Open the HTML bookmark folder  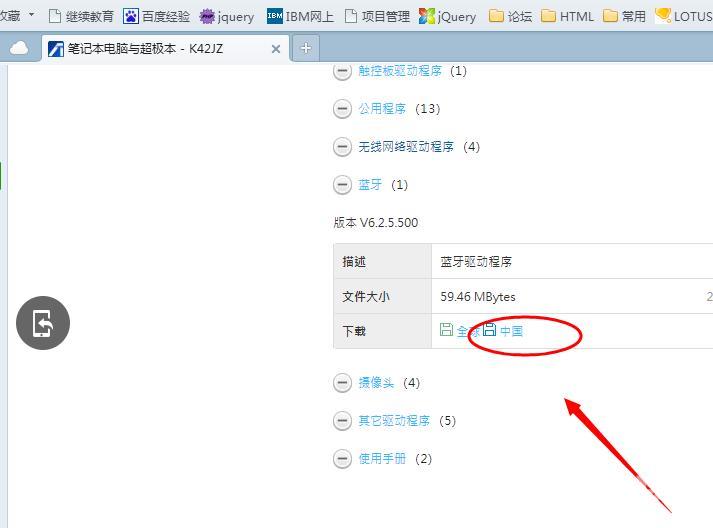(567, 16)
